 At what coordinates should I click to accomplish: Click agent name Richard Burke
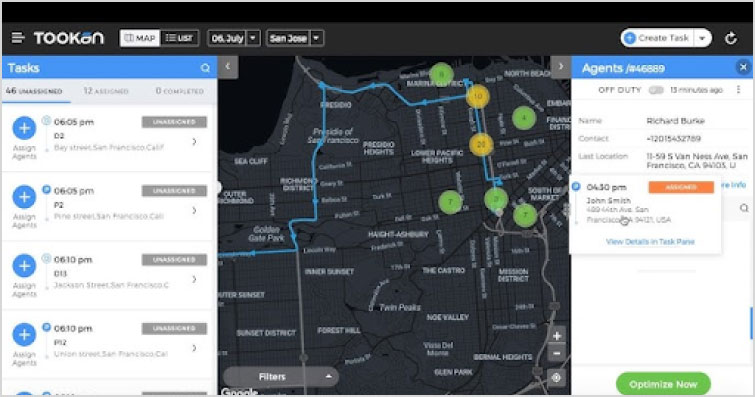(x=675, y=121)
